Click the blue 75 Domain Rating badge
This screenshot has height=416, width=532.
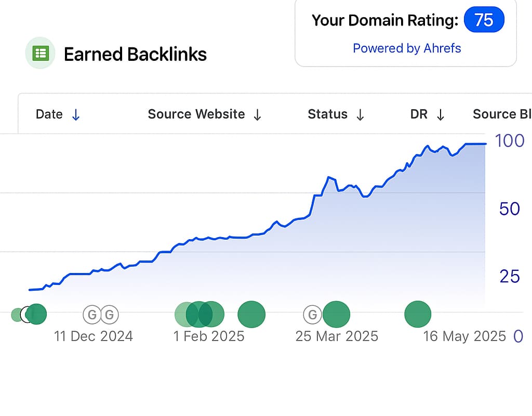pos(484,20)
